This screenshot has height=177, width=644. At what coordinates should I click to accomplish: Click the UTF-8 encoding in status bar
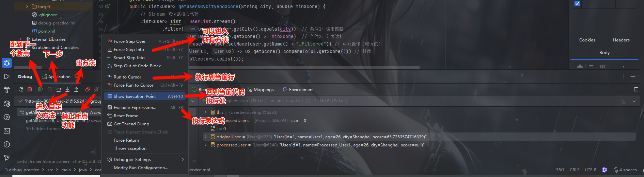591,170
